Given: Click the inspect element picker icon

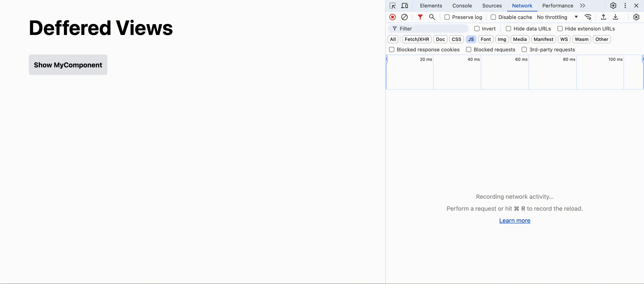Looking at the screenshot, I should click(393, 6).
